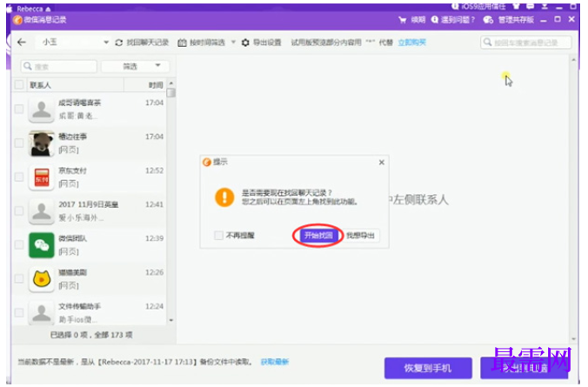588x387 pixels.
Task: Click the 联系人 column header
Action: [x=40, y=85]
